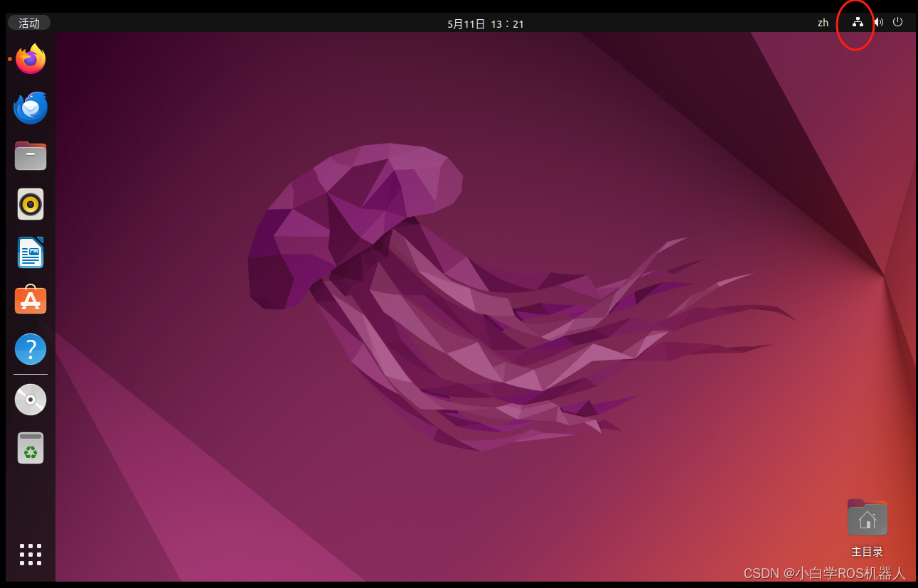Launch Rhythmbox music player
Image resolution: width=918 pixels, height=588 pixels.
tap(31, 205)
